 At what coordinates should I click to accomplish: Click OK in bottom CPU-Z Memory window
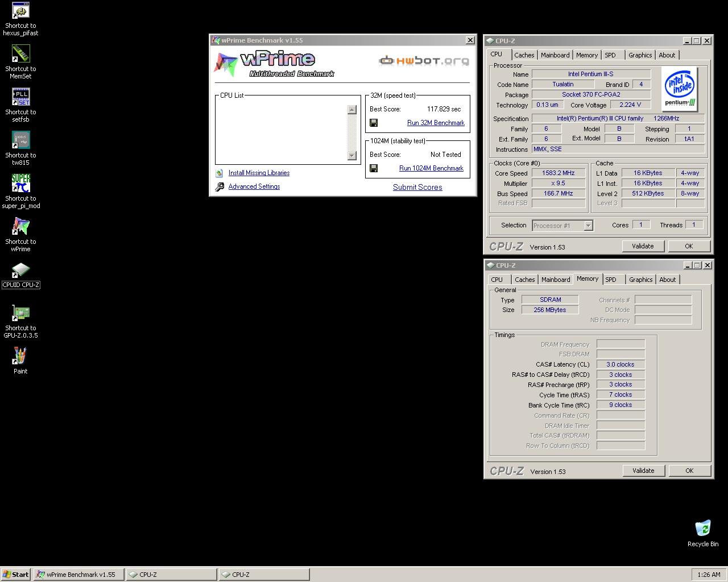689,471
